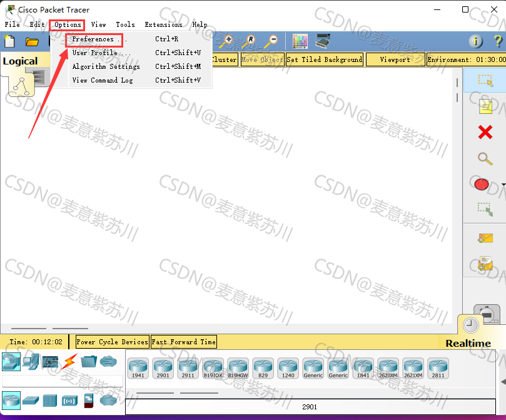Choose the Inspect magnifier tool
Screen dimensions: 506x420
coord(485,158)
